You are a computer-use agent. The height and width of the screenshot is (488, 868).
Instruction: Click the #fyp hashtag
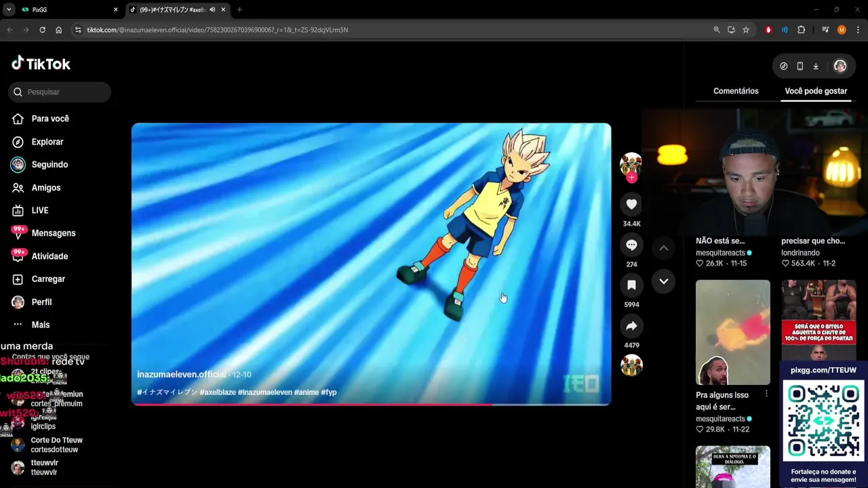point(329,392)
